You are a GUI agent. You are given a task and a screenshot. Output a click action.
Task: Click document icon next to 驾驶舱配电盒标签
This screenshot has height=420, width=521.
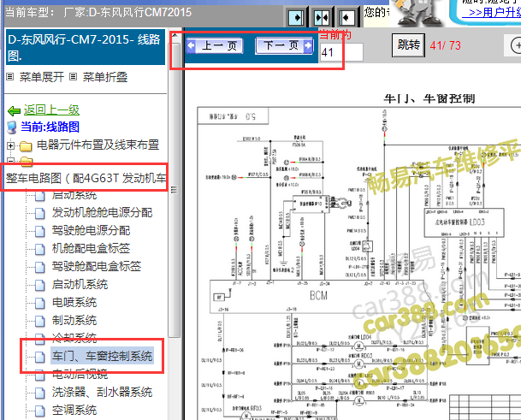(40, 267)
